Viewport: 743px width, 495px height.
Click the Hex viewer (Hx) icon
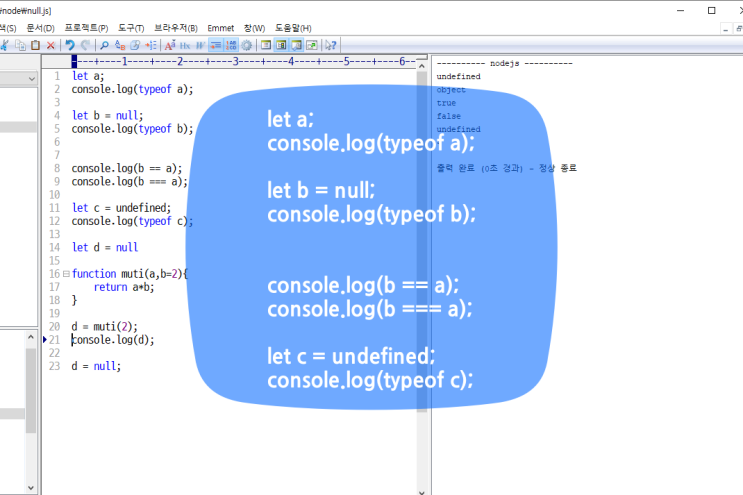point(185,45)
